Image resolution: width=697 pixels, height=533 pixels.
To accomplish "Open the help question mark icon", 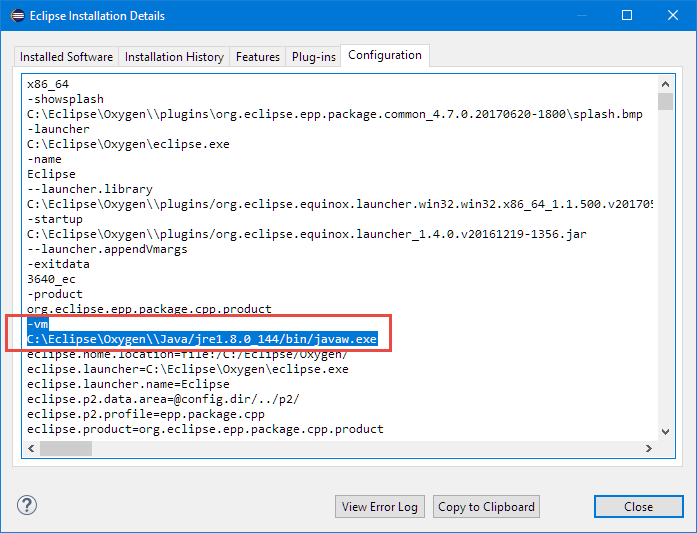I will pyautogui.click(x=27, y=505).
